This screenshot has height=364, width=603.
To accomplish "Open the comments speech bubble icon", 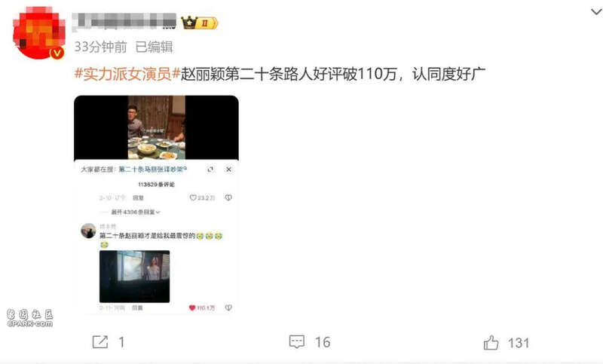I will pos(296,341).
